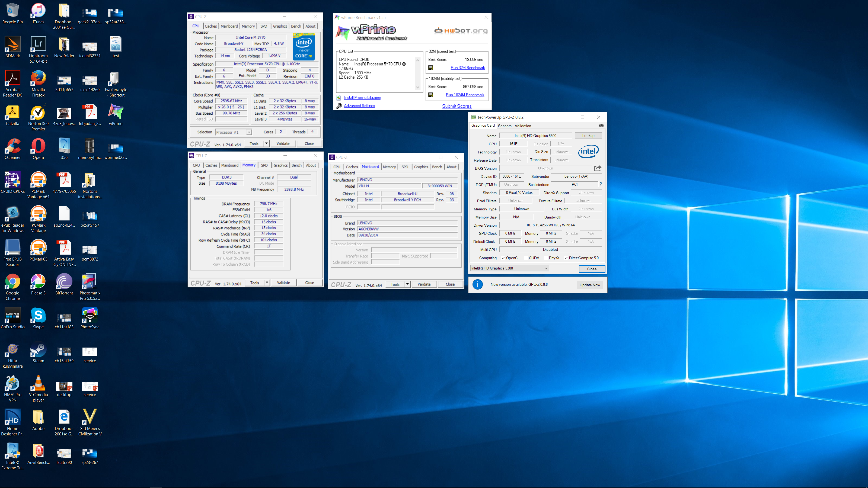Image resolution: width=868 pixels, height=488 pixels.
Task: Open the 3DMark shortcut
Action: pyautogui.click(x=12, y=47)
